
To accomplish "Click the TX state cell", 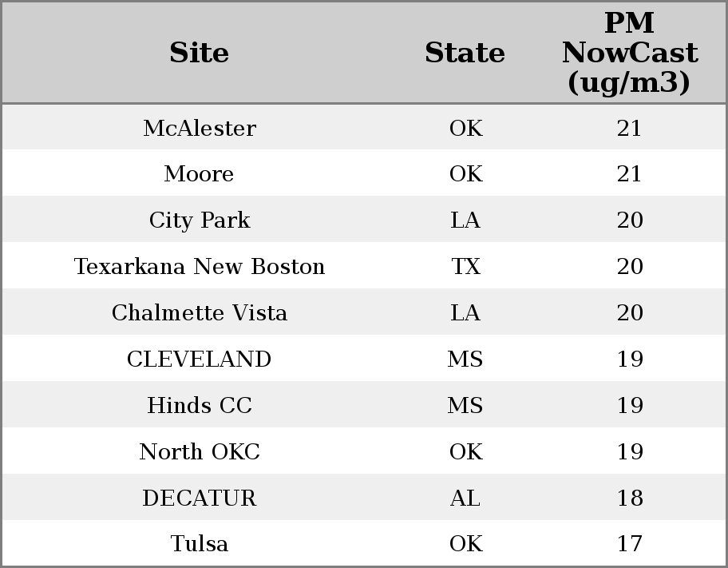I will coord(465,266).
